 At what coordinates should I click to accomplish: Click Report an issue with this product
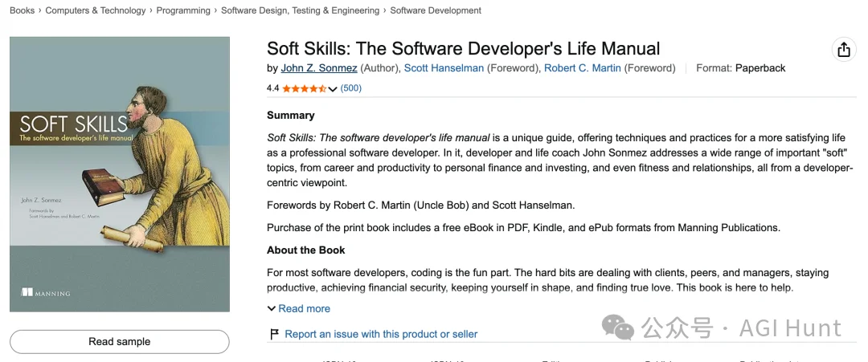(381, 334)
